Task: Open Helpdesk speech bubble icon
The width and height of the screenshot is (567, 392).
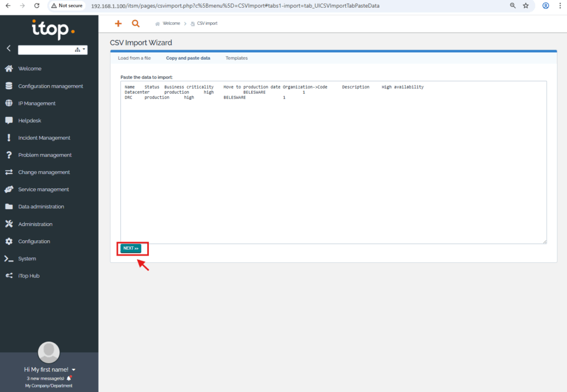Action: pos(9,120)
